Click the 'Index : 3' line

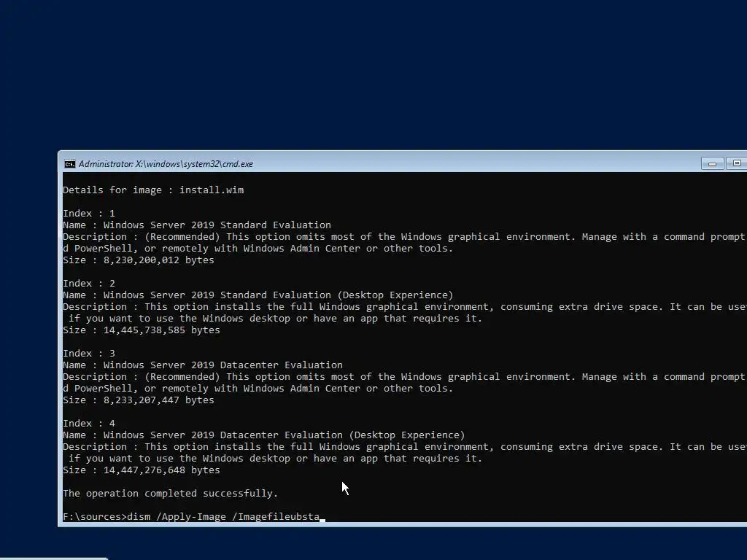coord(89,354)
